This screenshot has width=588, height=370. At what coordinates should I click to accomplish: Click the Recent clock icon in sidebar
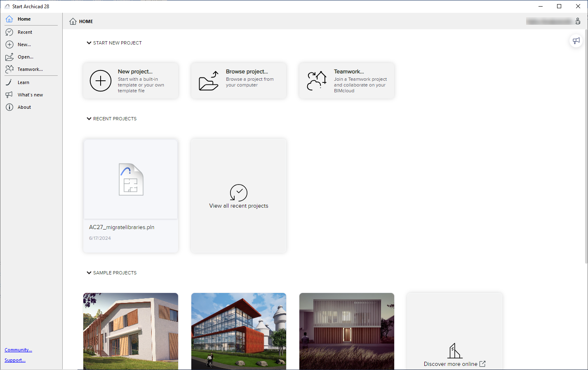[x=9, y=32]
